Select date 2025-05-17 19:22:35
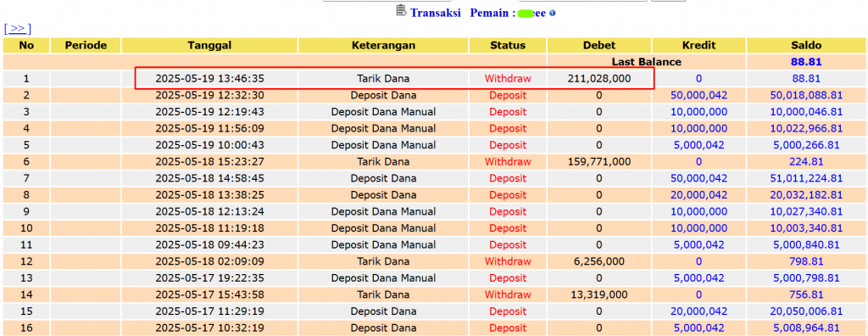Screen dimensions: 868x336 (209, 278)
